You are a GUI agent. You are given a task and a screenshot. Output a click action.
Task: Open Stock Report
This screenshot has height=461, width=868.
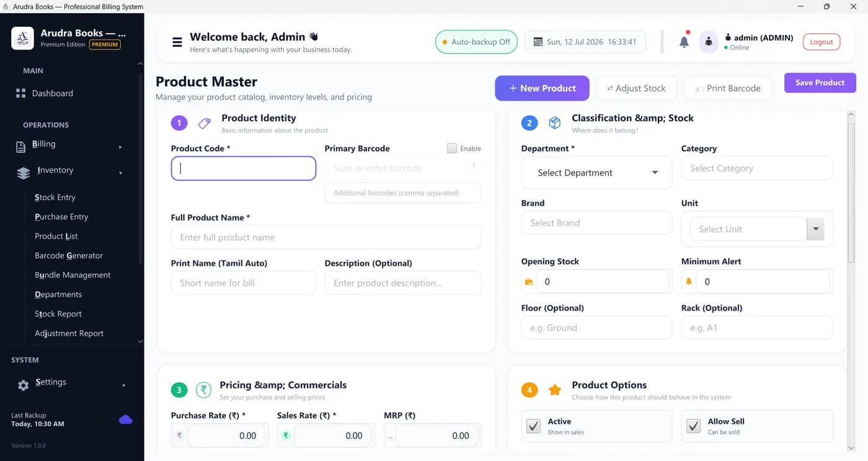point(58,314)
